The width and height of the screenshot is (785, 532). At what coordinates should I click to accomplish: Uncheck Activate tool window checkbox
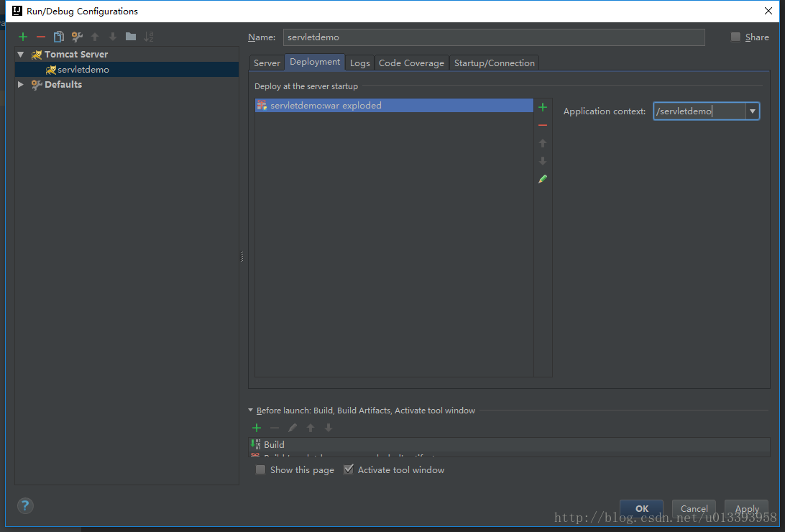[x=349, y=469]
